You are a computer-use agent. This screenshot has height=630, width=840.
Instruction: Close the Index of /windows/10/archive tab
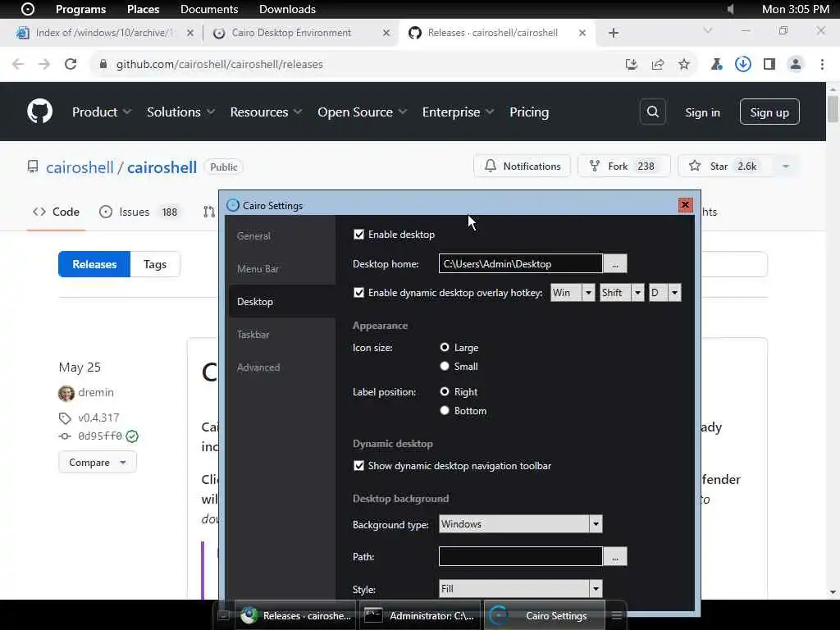tap(189, 33)
